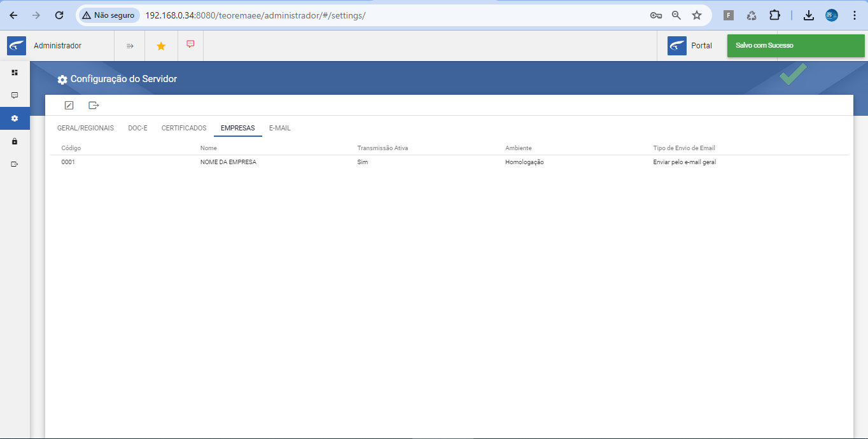The height and width of the screenshot is (439, 868).
Task: Switch to the CERTIFICADOS tab
Action: [184, 128]
